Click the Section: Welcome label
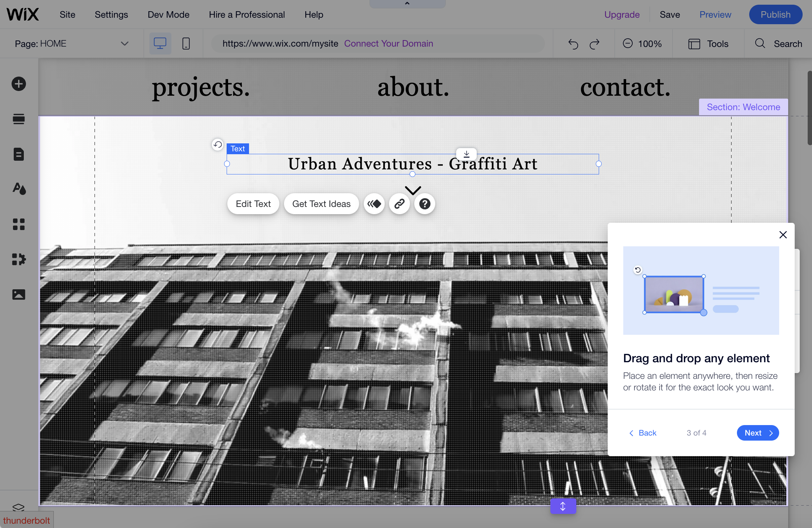Screen dimensions: 812x528 click(x=743, y=107)
